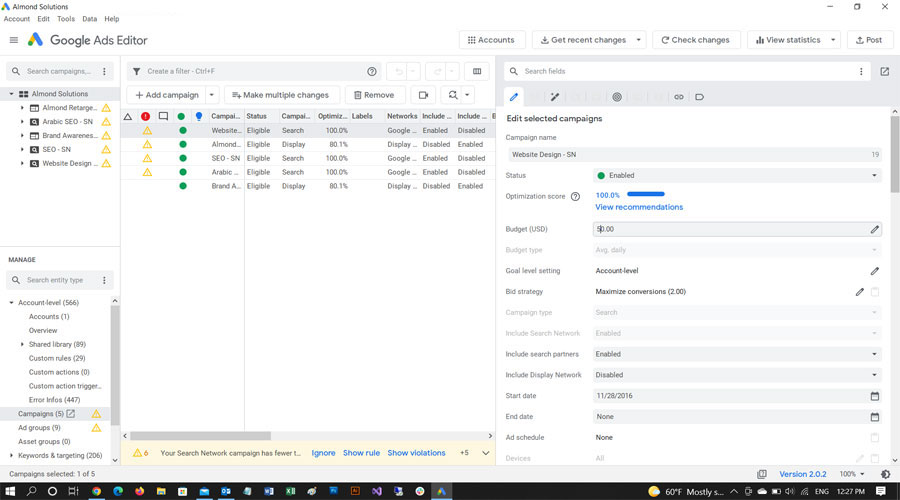Click Show violations link
900x500 pixels.
pyautogui.click(x=416, y=453)
